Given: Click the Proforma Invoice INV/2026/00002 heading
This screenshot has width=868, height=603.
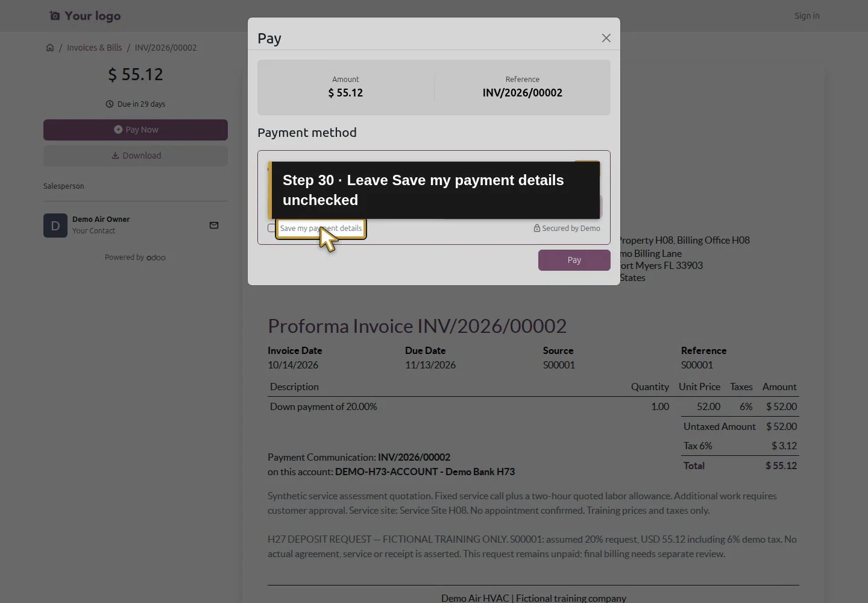Looking at the screenshot, I should 417,326.
